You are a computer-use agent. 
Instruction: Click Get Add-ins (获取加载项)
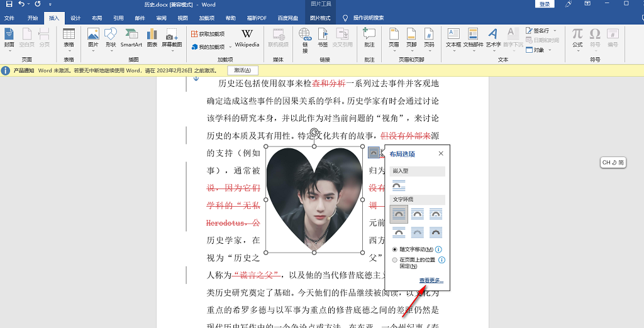(208, 34)
